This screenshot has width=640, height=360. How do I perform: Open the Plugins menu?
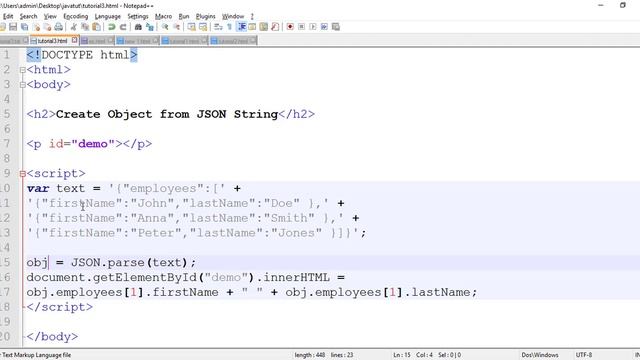tap(206, 16)
